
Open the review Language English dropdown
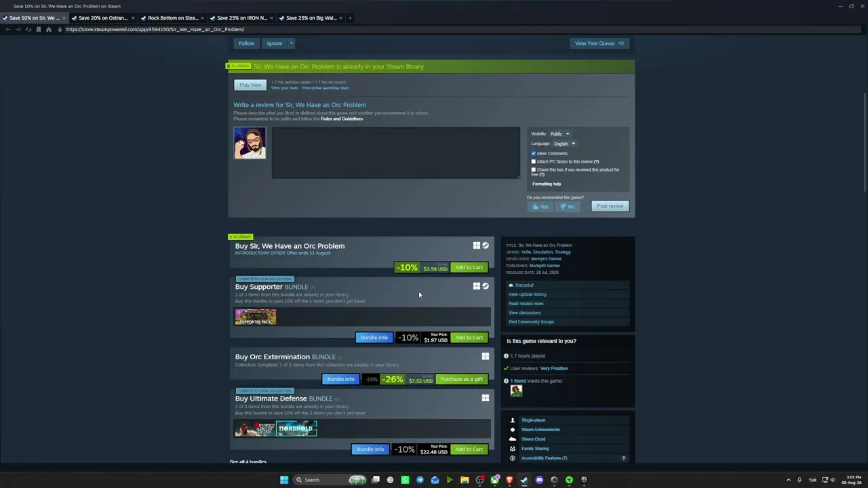pyautogui.click(x=564, y=144)
